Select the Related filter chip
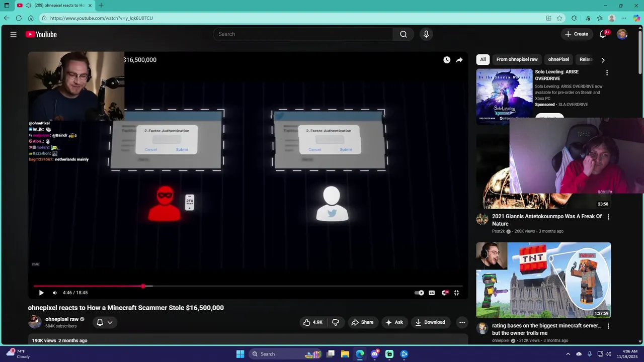Screen dimensions: 644x362 tap(586, 59)
